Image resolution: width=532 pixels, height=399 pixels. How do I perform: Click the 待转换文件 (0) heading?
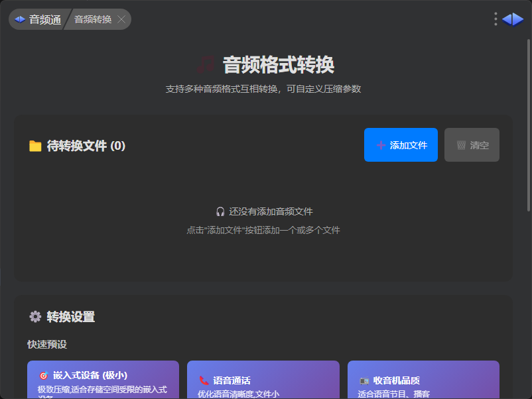point(86,146)
